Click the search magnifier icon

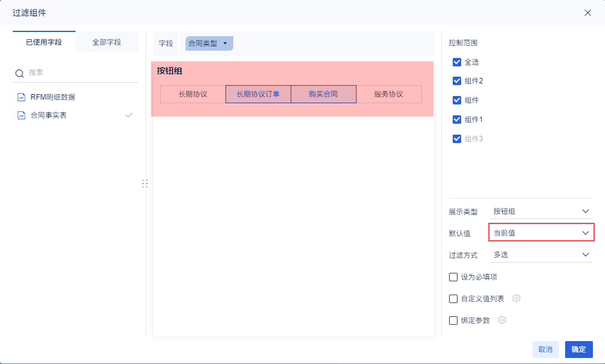19,73
